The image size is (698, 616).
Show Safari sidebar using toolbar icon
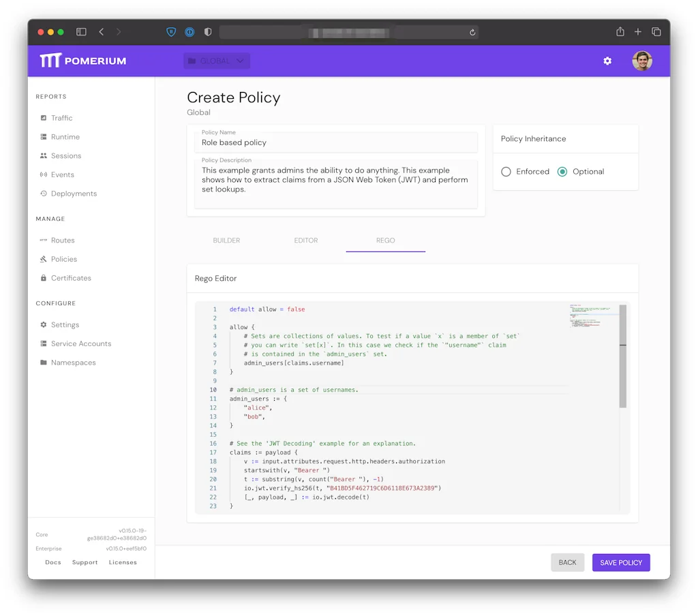tap(81, 32)
